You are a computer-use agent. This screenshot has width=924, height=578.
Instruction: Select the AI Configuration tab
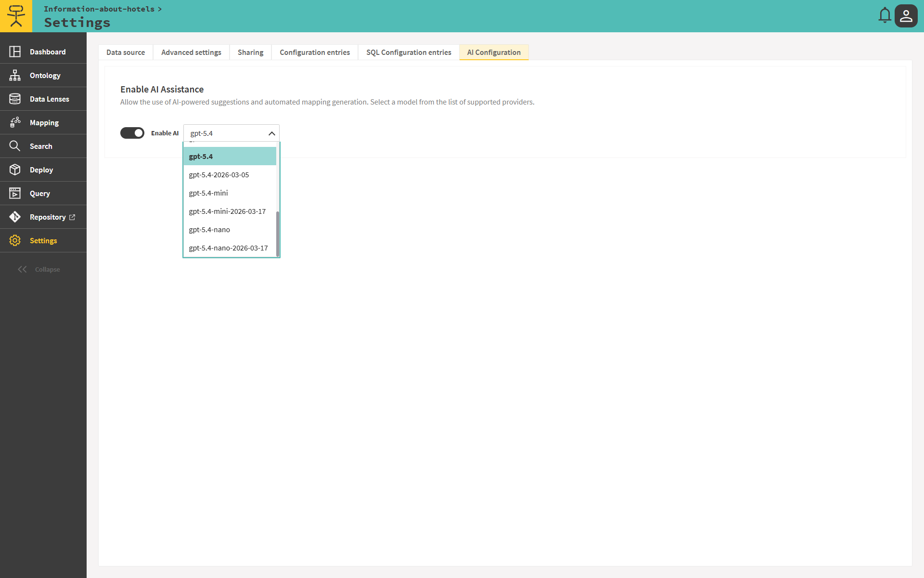(494, 52)
